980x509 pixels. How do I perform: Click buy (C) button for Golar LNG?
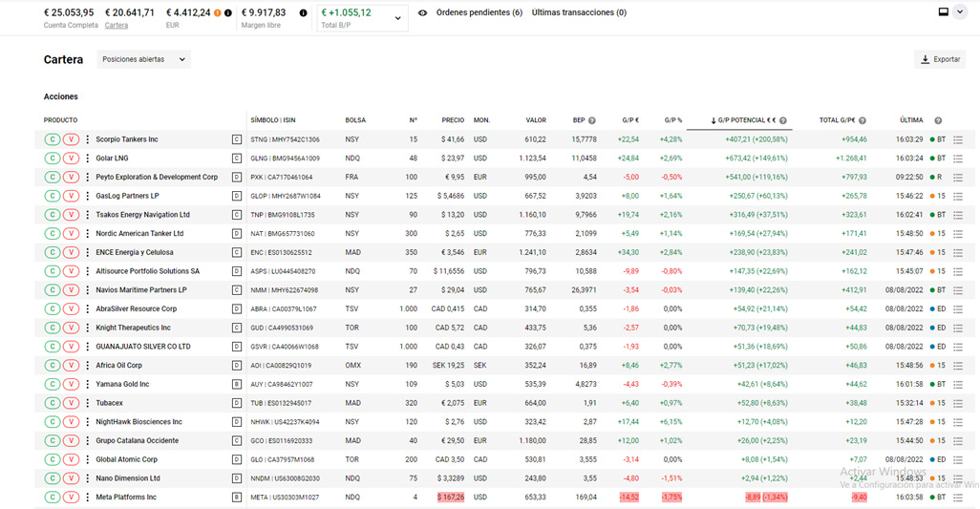coord(53,158)
